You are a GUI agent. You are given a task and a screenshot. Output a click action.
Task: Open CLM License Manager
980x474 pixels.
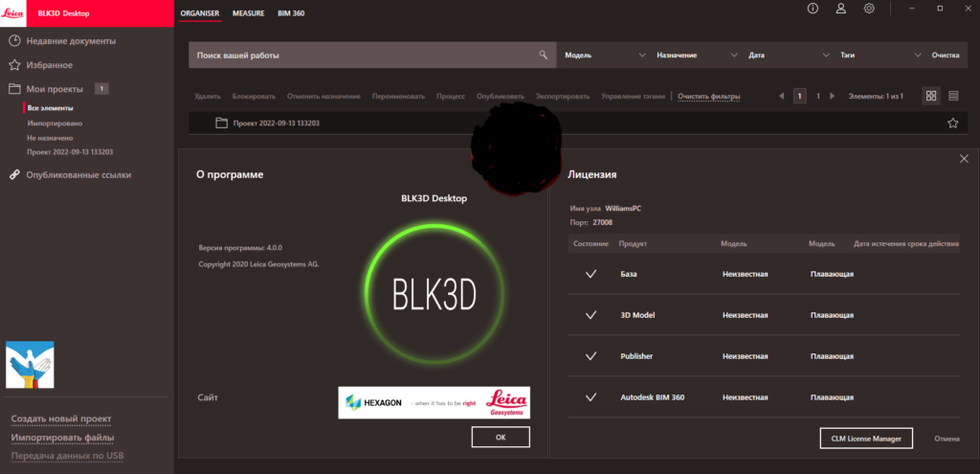click(866, 439)
